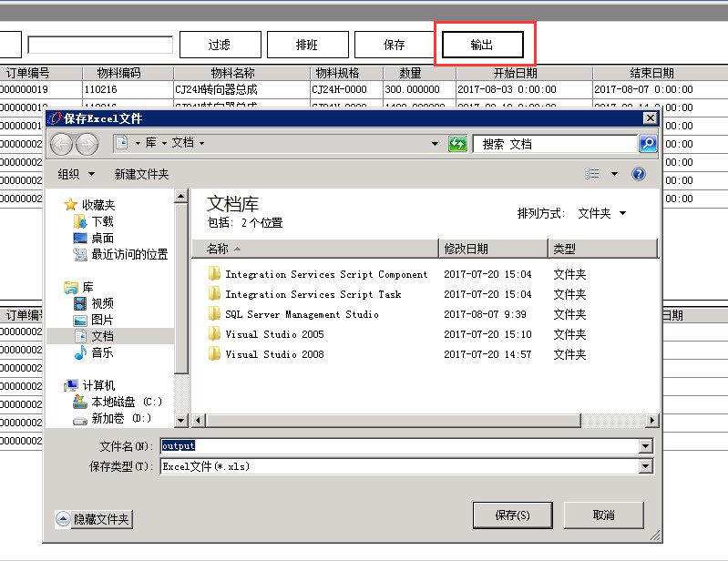Viewport: 728px width, 561px height.
Task: Click the 保存(S) button
Action: (512, 515)
